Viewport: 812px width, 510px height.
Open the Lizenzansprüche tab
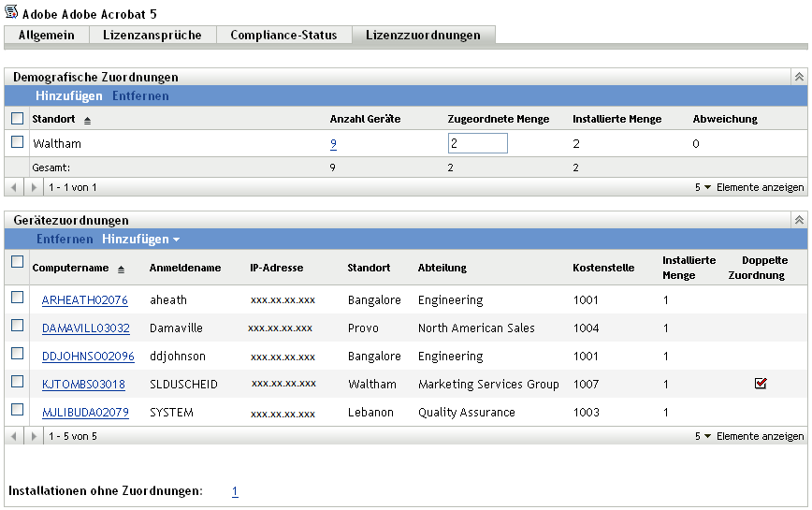coord(152,36)
